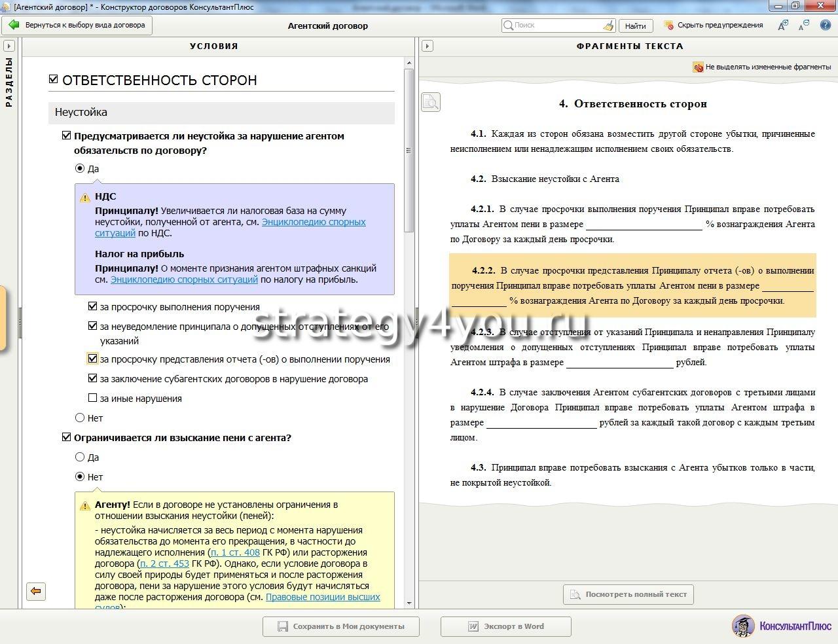Hide warnings via "Скрыть предупреждения"
This screenshot has height=644, width=838.
pyautogui.click(x=713, y=26)
